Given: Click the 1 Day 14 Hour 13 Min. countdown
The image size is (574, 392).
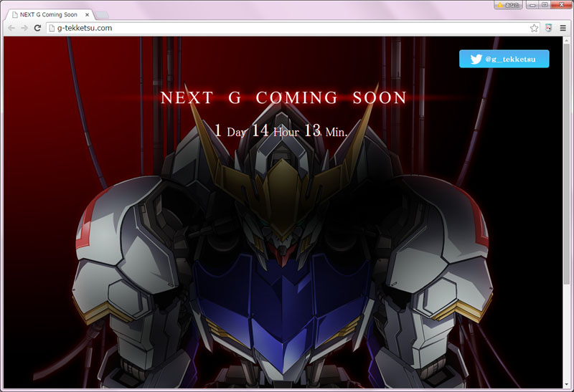Looking at the screenshot, I should pos(281,130).
